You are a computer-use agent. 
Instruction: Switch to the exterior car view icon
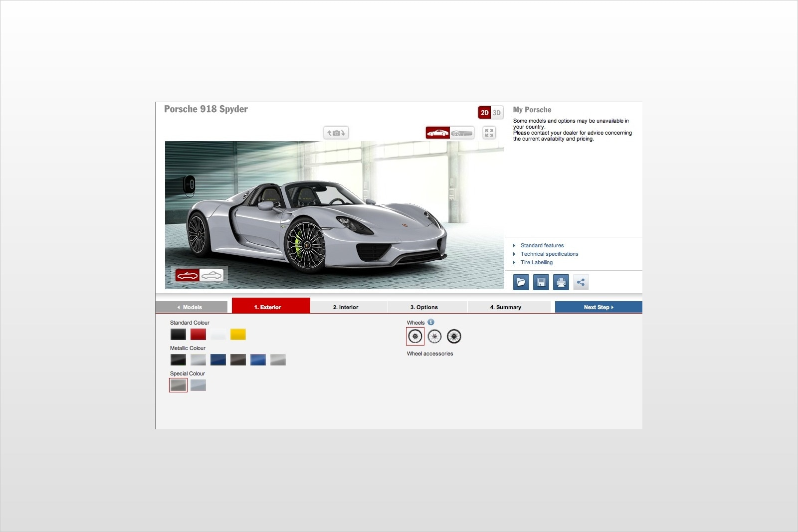(x=438, y=133)
